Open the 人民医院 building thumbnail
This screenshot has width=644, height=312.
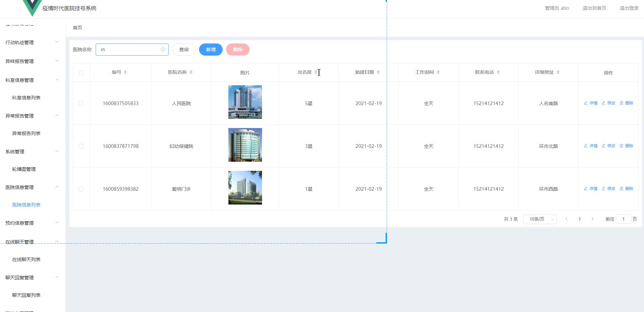[245, 102]
